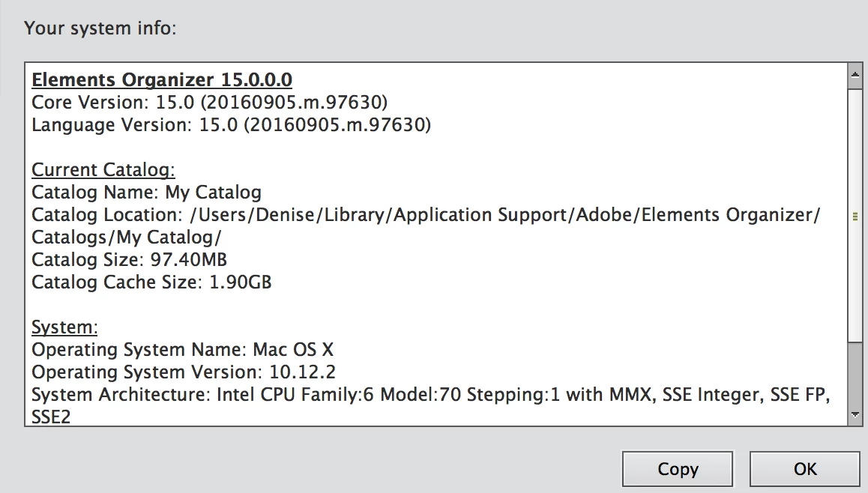This screenshot has width=868, height=493.
Task: Click the Catalogs/My Catalog/ path continuation
Action: coord(126,238)
